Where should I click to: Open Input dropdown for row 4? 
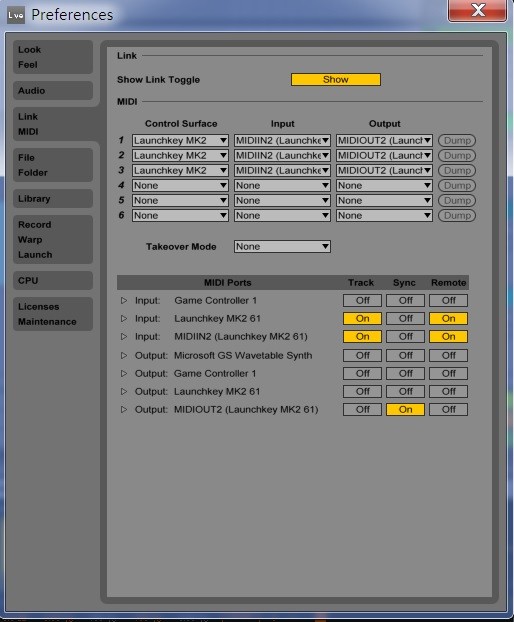(x=282, y=185)
